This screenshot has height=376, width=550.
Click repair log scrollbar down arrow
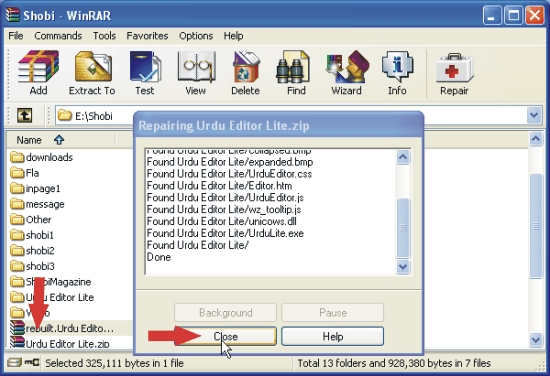pyautogui.click(x=403, y=267)
